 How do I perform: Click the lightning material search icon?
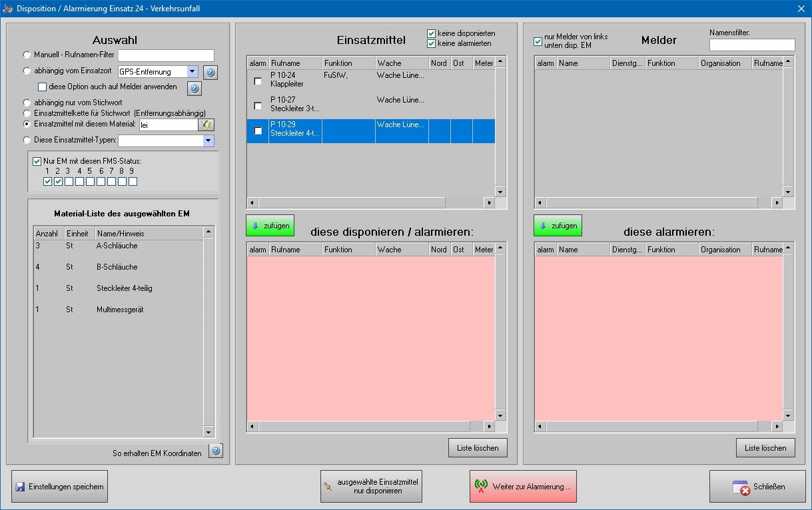tap(206, 125)
